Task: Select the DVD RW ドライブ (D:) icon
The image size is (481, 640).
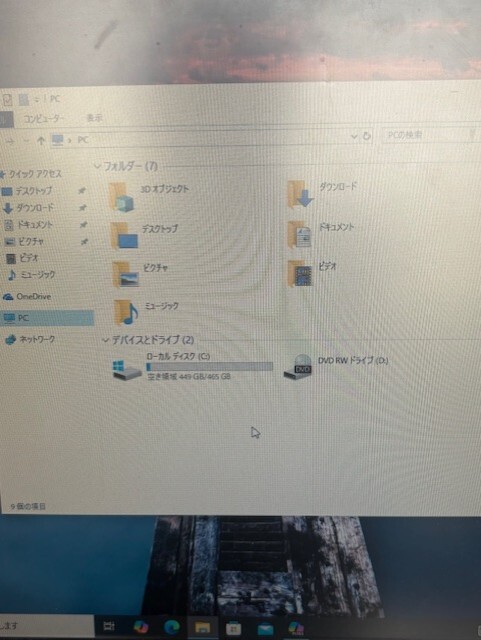Action: click(298, 367)
